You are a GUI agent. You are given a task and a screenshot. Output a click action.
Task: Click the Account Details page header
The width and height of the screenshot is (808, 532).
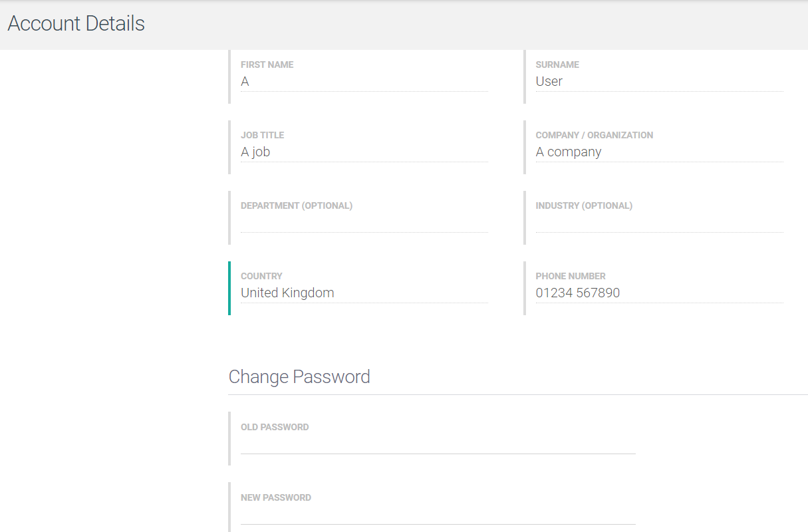click(x=76, y=23)
